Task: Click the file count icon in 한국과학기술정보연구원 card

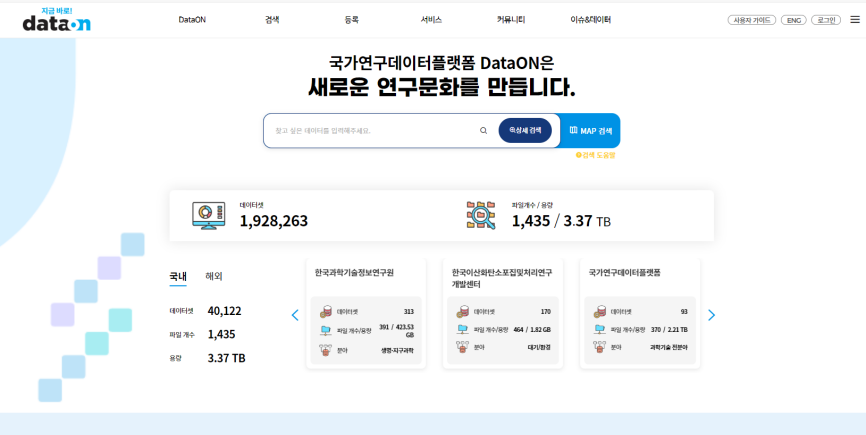Action: tap(325, 330)
